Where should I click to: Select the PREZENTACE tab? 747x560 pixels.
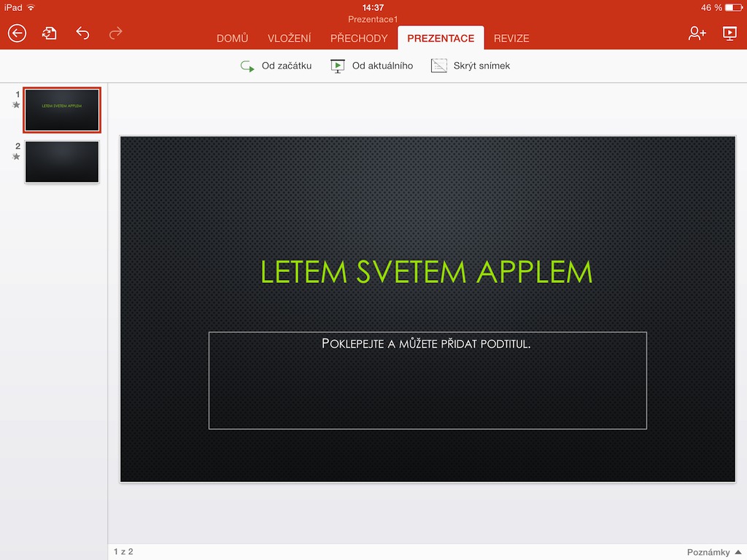[x=441, y=38]
